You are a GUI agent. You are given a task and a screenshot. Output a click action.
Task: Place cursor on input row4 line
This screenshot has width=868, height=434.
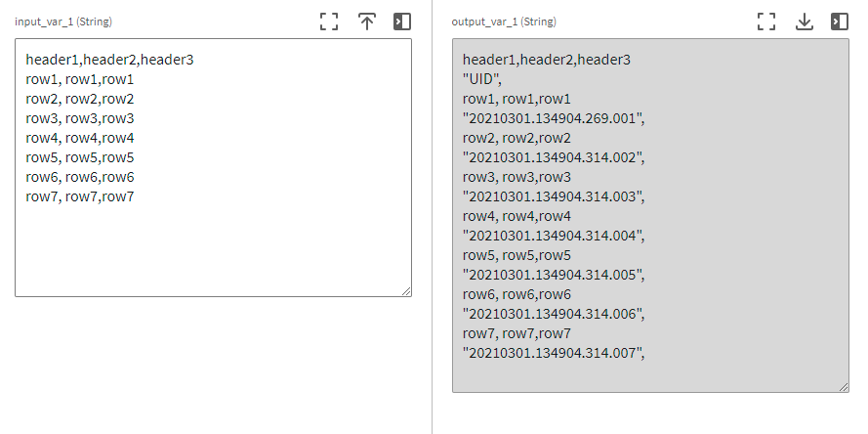80,138
